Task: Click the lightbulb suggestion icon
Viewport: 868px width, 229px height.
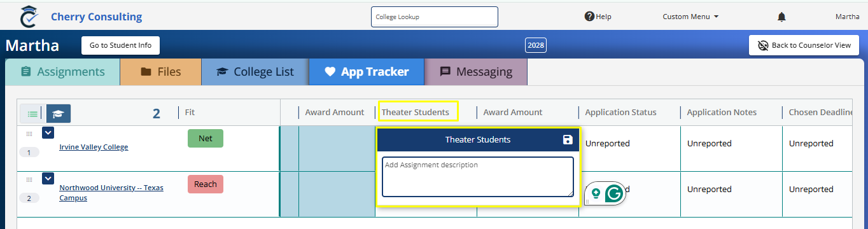Action: point(596,193)
